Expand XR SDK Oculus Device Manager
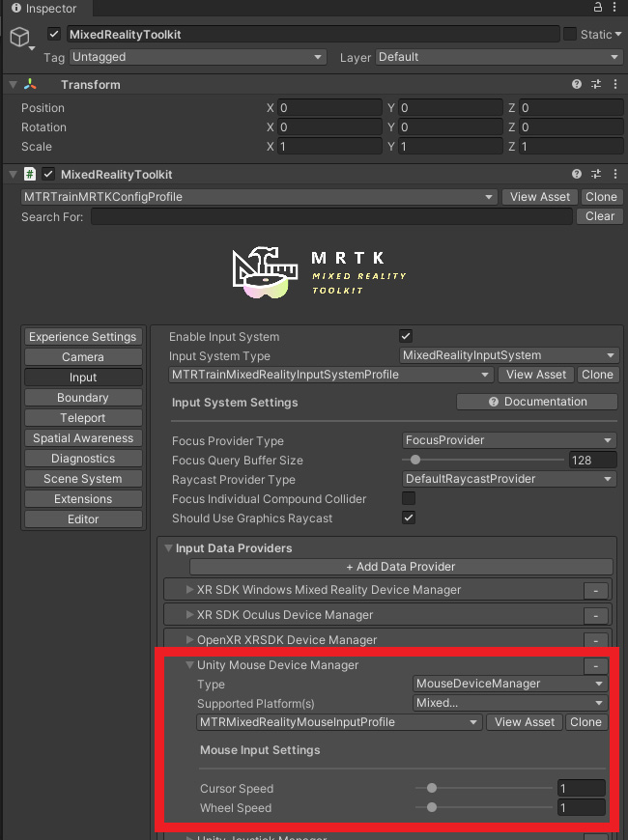Screen dimensions: 628x840 (x=189, y=614)
